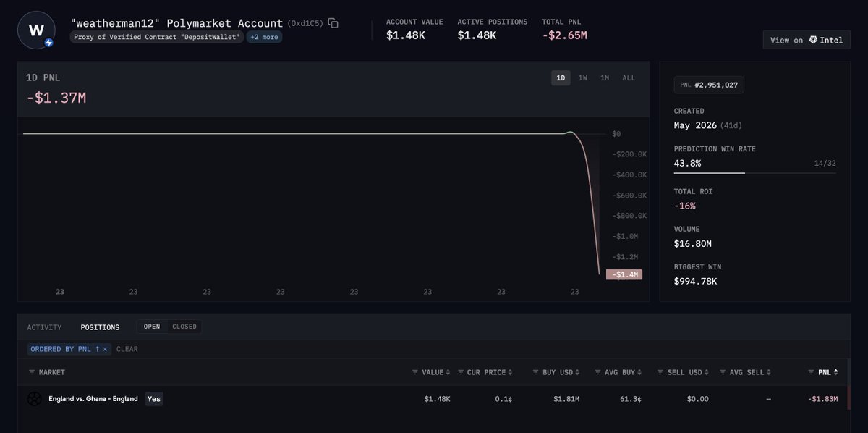The image size is (868, 433).
Task: Click the View on Intel button
Action: tap(807, 40)
